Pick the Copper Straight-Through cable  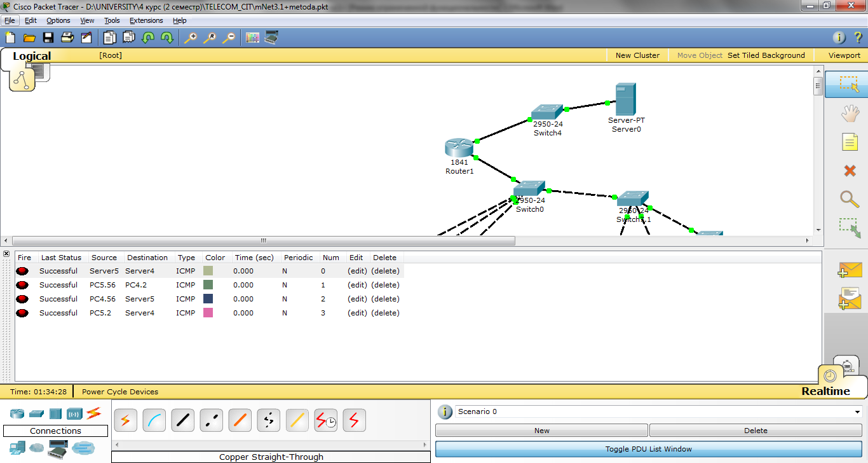(183, 420)
